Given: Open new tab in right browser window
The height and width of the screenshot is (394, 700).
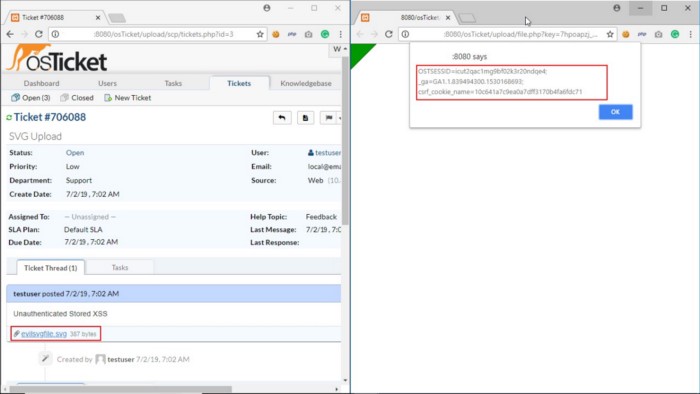Looking at the screenshot, I should pyautogui.click(x=467, y=18).
